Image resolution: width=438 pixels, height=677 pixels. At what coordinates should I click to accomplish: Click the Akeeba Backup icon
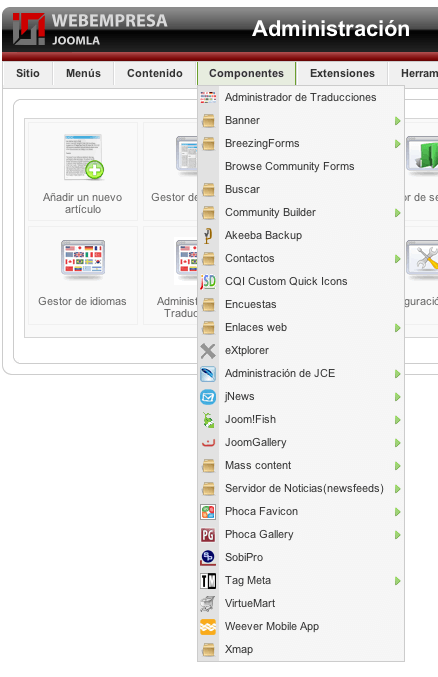pos(208,235)
